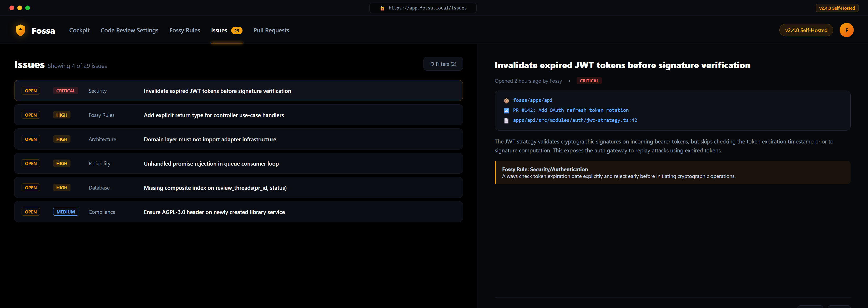This screenshot has height=308, width=868.
Task: Select the Missing composite index issue
Action: (238, 188)
